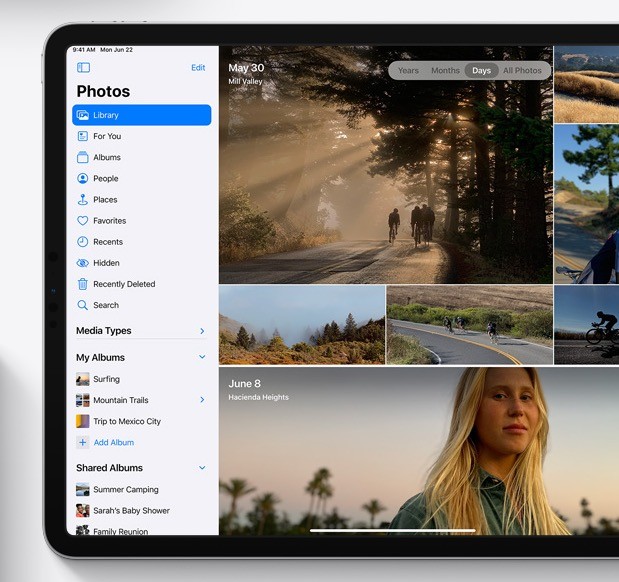Tap the June 8 date heading
Image resolution: width=619 pixels, height=582 pixels.
pyautogui.click(x=244, y=384)
